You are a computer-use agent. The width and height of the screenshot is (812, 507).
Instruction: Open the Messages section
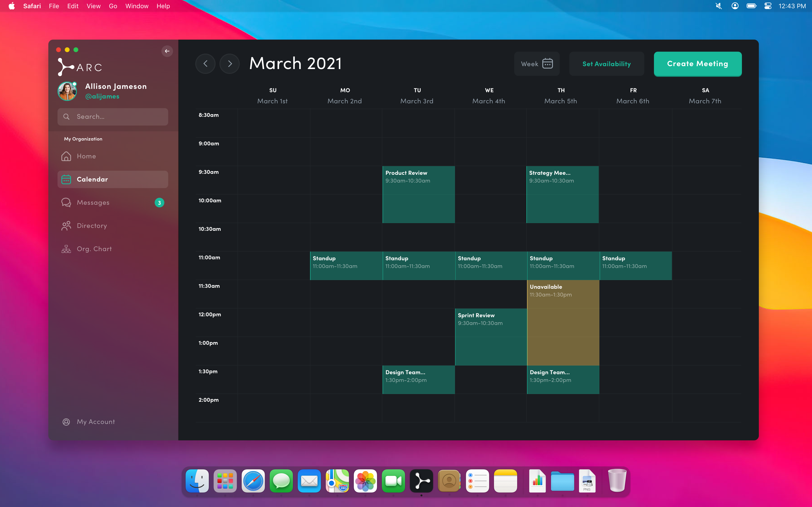click(93, 203)
